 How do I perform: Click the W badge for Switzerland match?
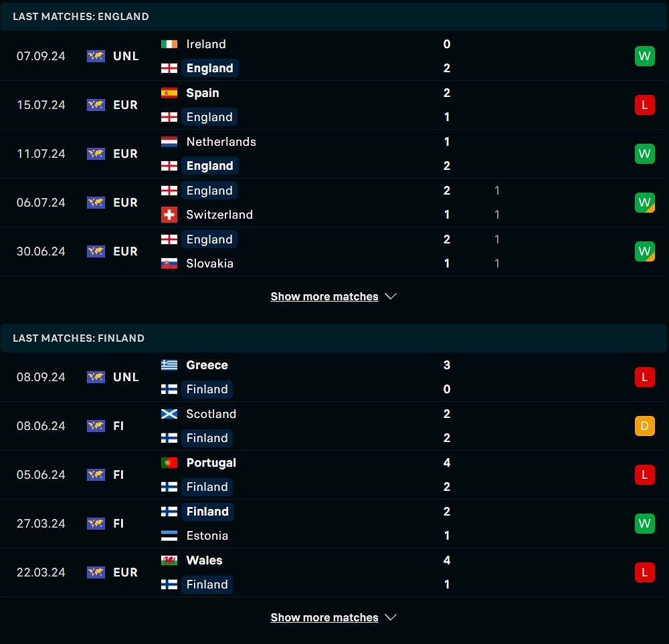click(x=644, y=203)
